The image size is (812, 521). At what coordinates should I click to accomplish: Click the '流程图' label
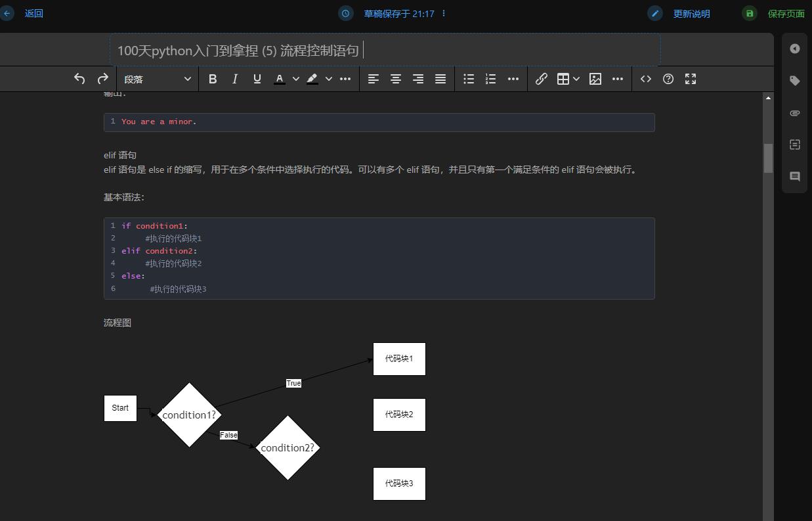118,323
